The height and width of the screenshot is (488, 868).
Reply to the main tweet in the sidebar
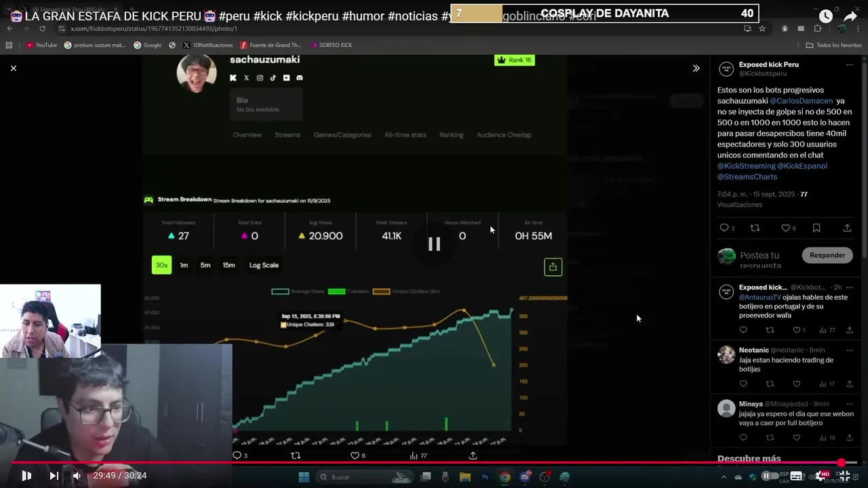click(724, 228)
